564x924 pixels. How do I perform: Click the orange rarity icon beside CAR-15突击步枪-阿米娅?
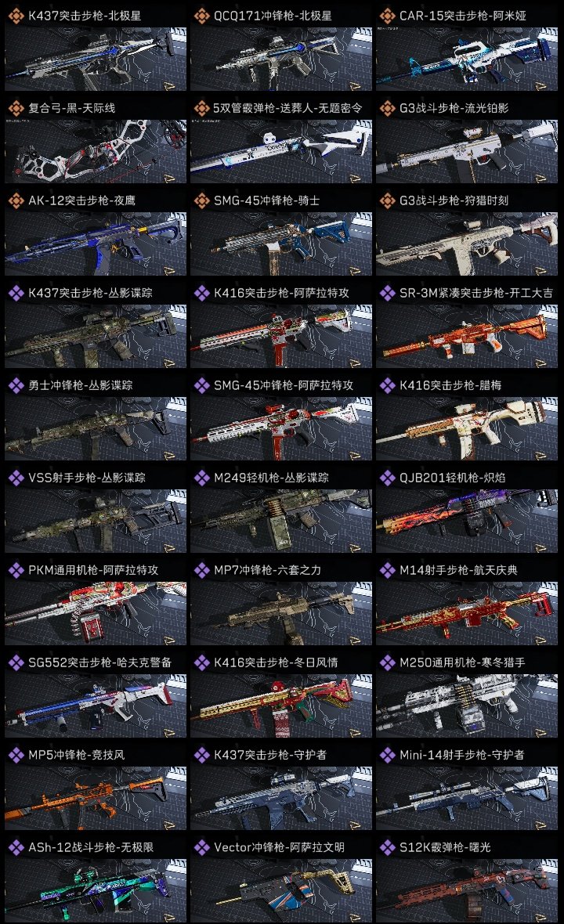[x=387, y=16]
